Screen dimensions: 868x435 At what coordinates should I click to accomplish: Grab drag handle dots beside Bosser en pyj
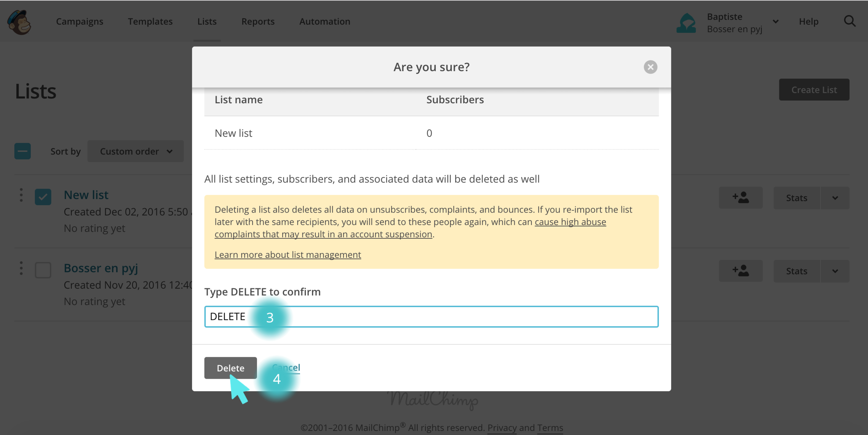[21, 268]
